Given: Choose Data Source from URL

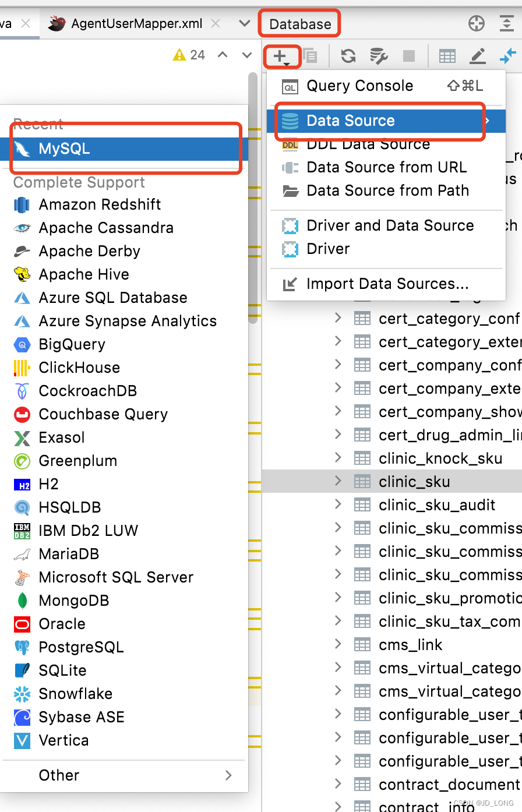Looking at the screenshot, I should coord(386,167).
